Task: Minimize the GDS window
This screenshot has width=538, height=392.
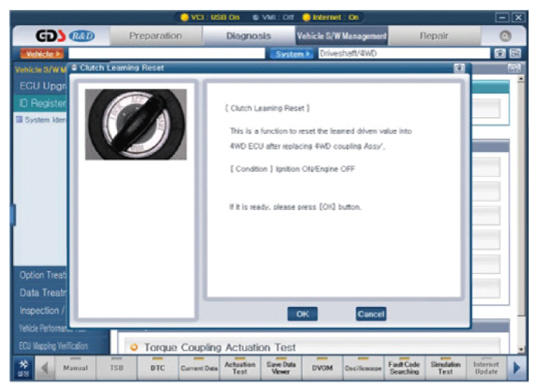Action: pos(502,17)
